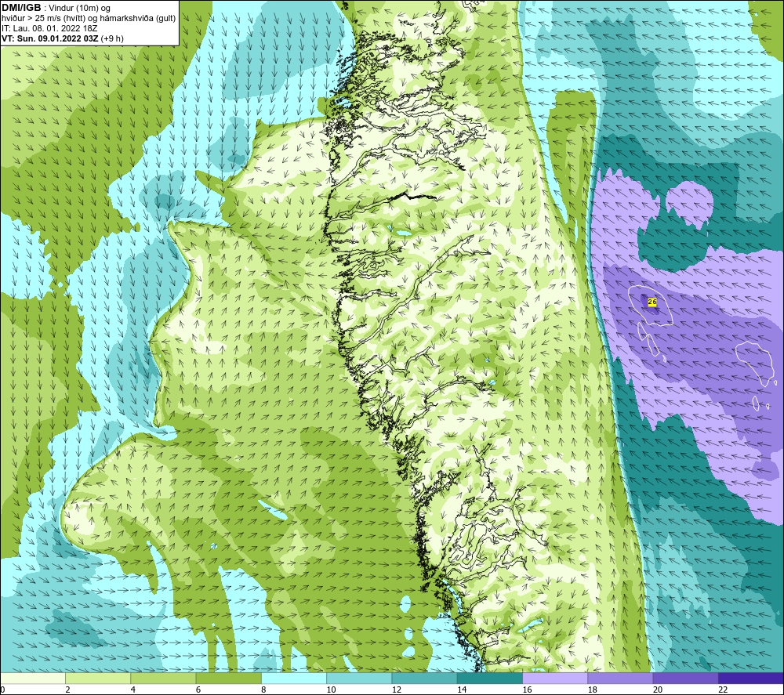Select the 10–12 light teal legend swatch
Image resolution: width=784 pixels, height=695 pixels.
click(359, 678)
